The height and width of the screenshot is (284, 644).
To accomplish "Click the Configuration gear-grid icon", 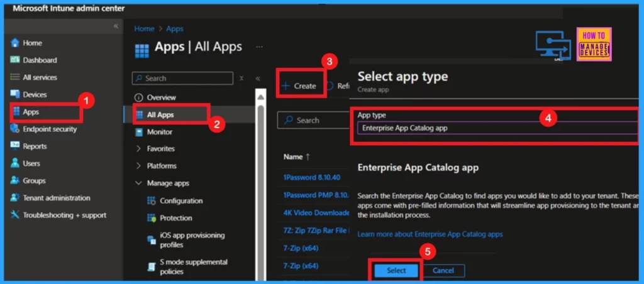I will pyautogui.click(x=151, y=200).
